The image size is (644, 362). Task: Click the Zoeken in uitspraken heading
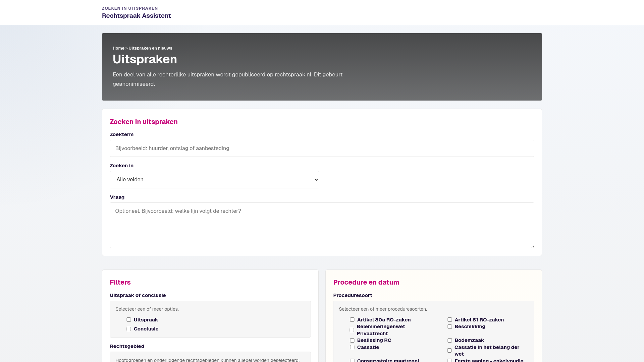tap(144, 122)
